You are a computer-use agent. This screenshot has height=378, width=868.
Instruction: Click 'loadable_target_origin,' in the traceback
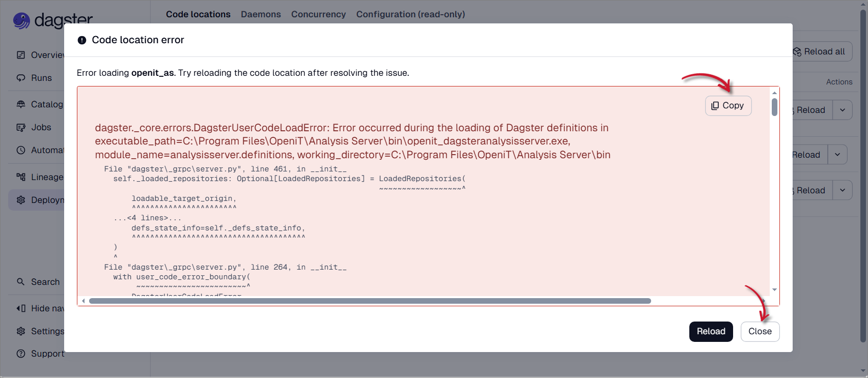point(184,198)
